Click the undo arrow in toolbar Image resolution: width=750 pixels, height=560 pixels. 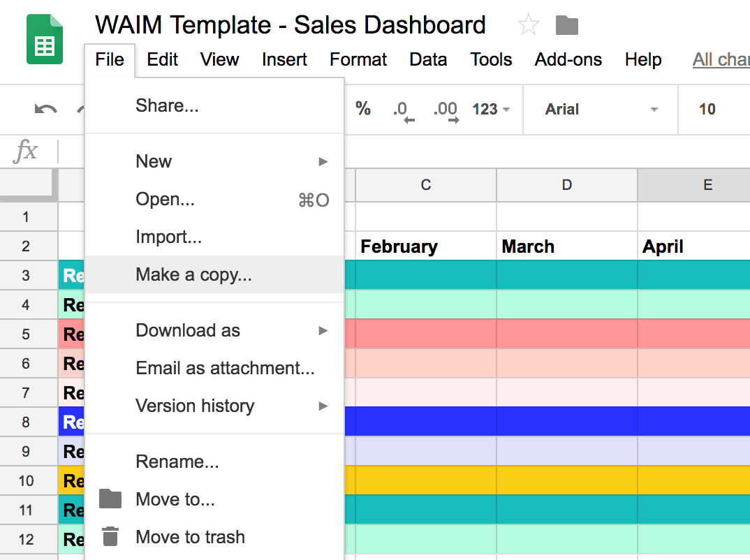tap(46, 110)
